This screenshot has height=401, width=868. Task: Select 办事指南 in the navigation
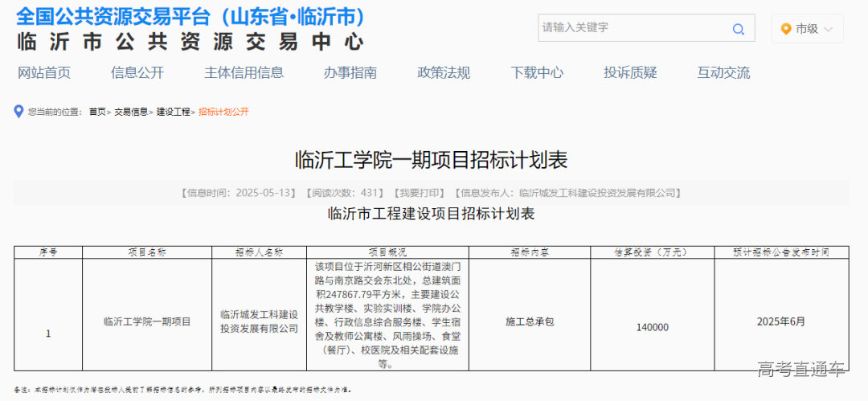pyautogui.click(x=350, y=72)
